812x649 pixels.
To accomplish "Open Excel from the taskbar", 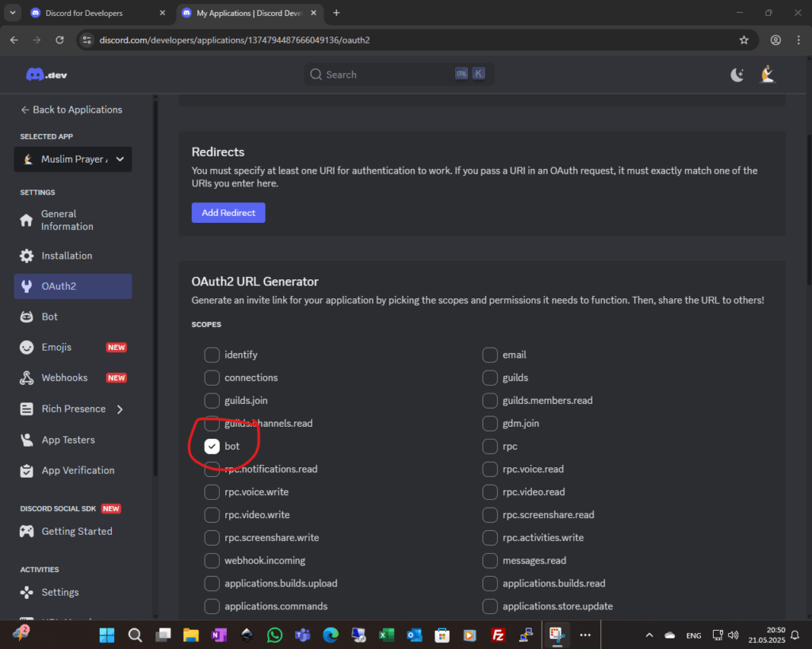I will [x=386, y=635].
